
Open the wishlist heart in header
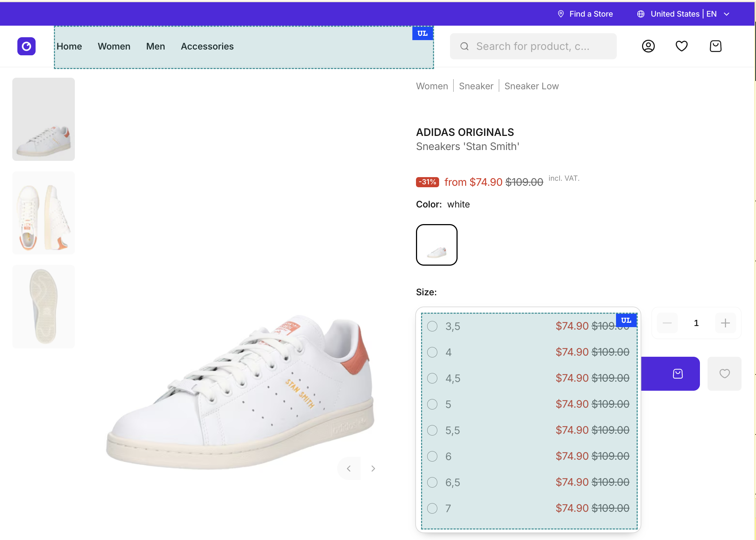pos(681,46)
